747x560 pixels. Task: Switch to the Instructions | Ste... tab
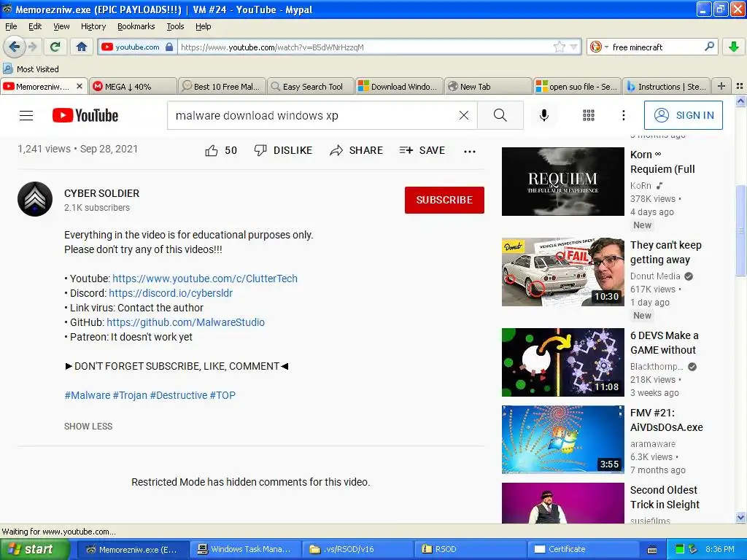(666, 87)
